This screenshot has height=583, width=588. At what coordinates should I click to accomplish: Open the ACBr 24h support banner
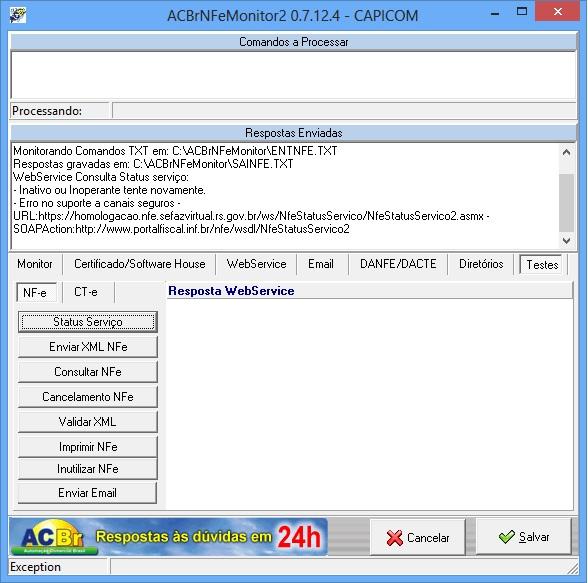(x=168, y=537)
